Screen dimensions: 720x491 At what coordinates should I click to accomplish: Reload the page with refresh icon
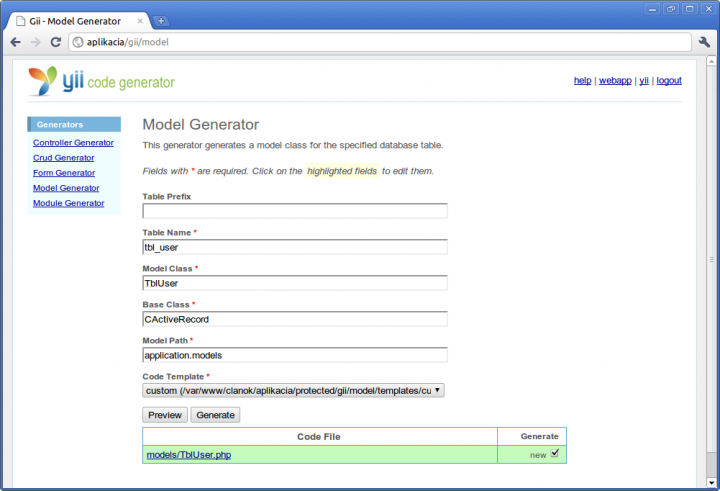point(56,42)
